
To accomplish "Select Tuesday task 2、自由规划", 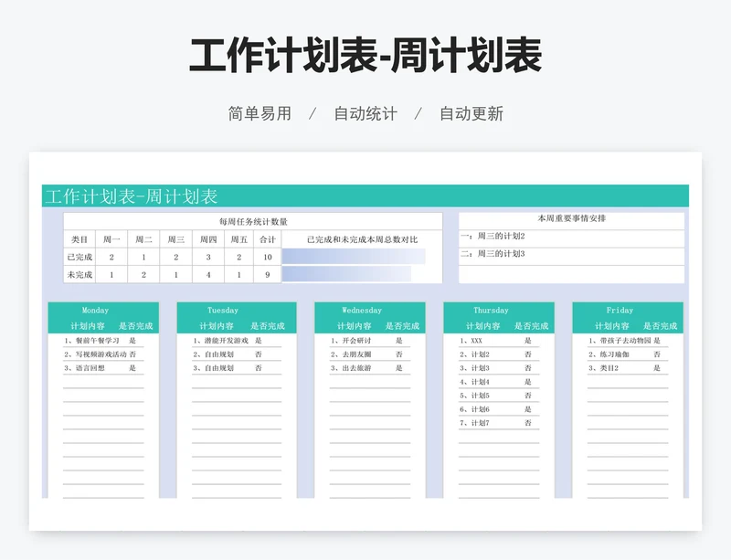I will point(213,354).
